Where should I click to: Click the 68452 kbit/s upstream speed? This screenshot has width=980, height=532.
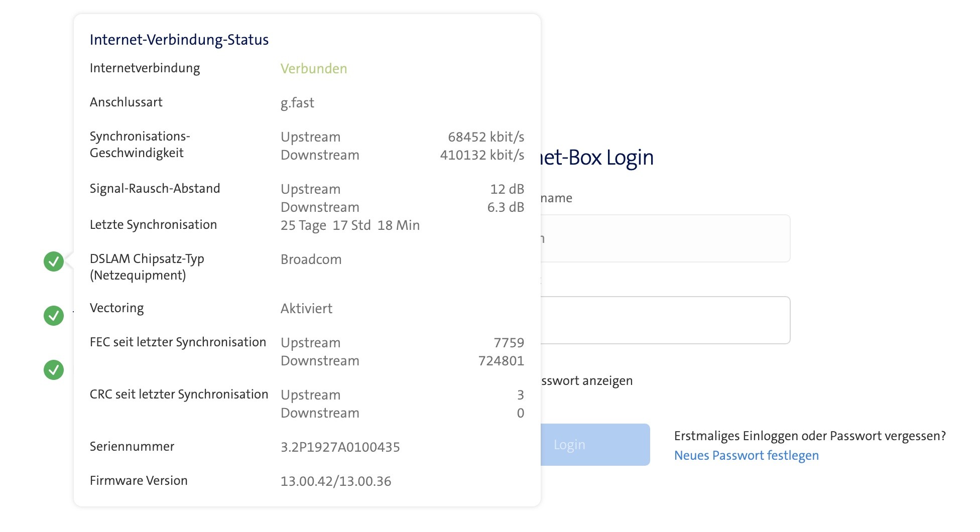(x=485, y=137)
